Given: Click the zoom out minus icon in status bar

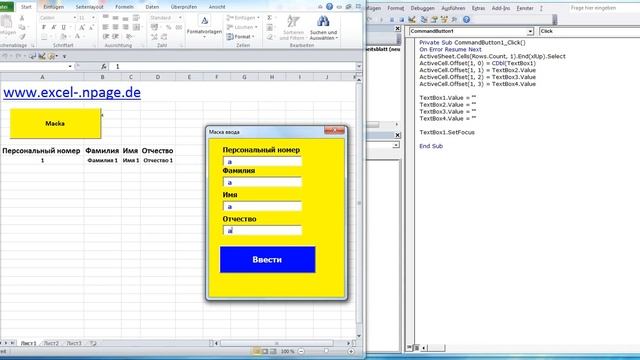Looking at the screenshot, I should [x=301, y=351].
